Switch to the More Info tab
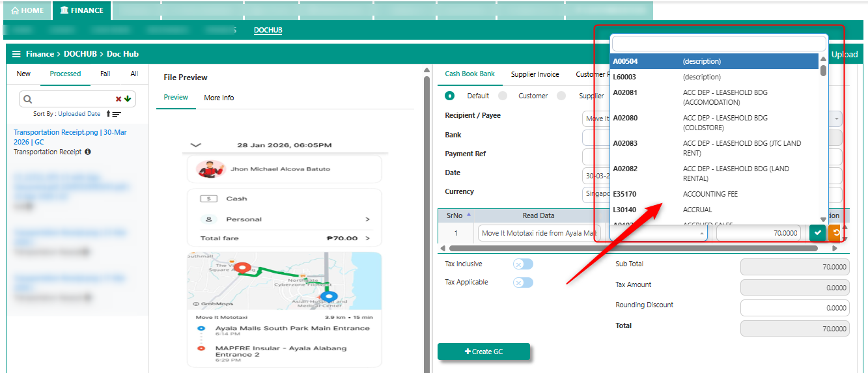868x373 pixels. 219,98
